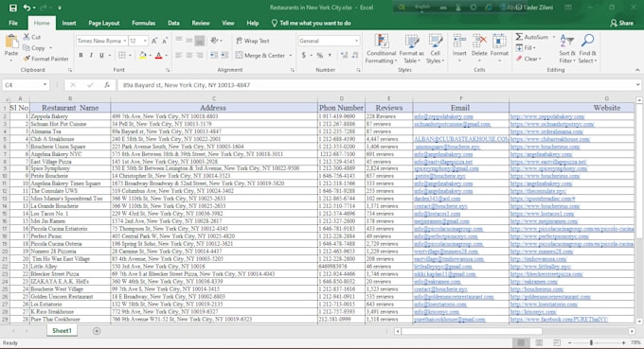This screenshot has height=349, width=644.
Task: Click the Save icon in title bar
Action: 12,8
